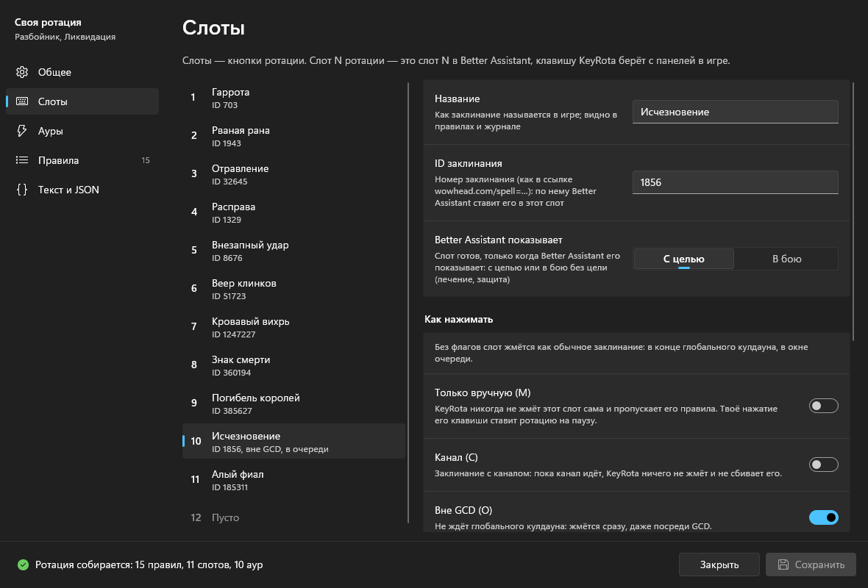
Task: Choose the В бою option
Action: click(786, 259)
